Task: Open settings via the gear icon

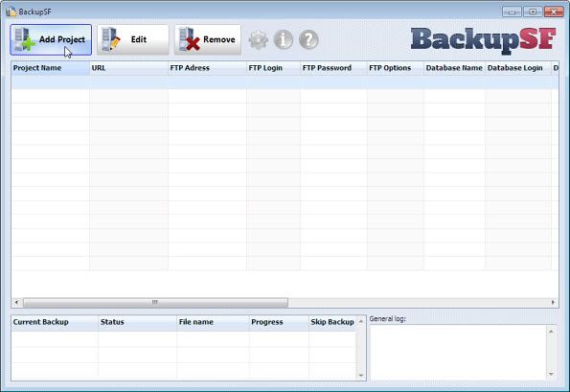Action: 259,39
